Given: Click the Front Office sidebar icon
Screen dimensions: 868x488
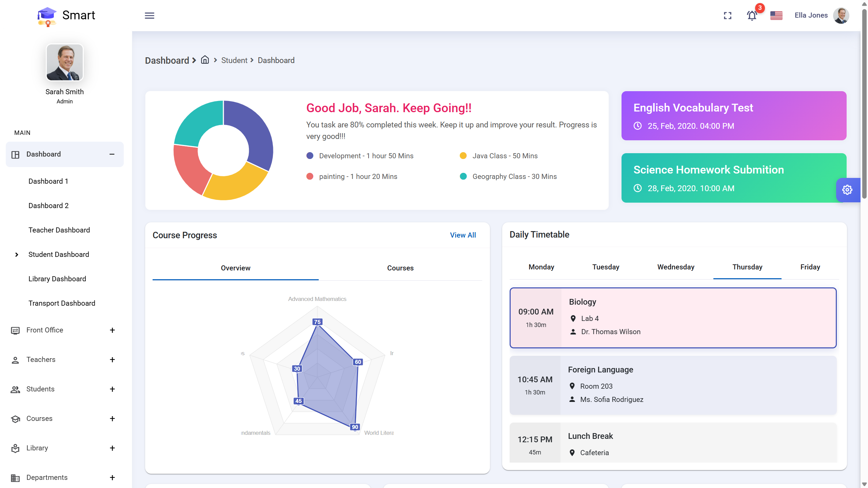Looking at the screenshot, I should point(15,330).
